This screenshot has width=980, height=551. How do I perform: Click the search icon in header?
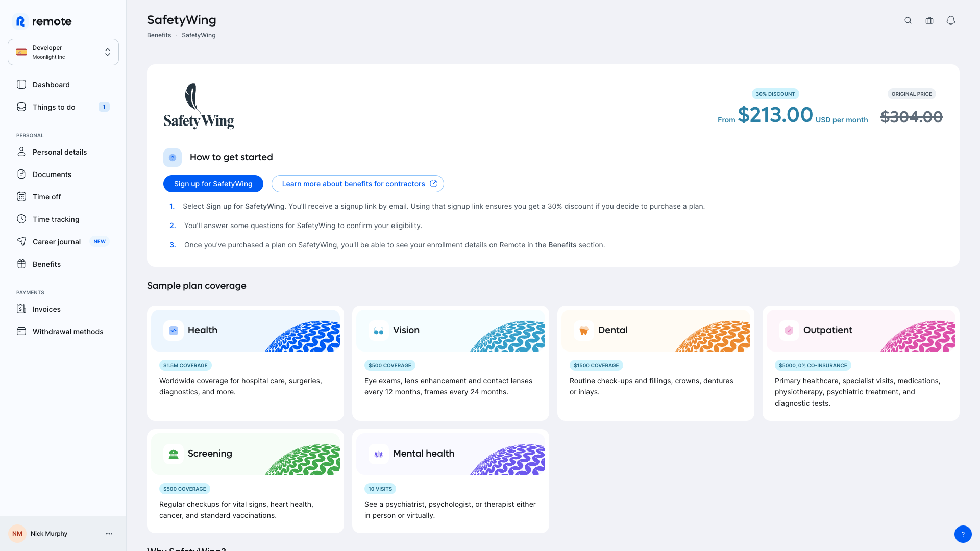(908, 21)
